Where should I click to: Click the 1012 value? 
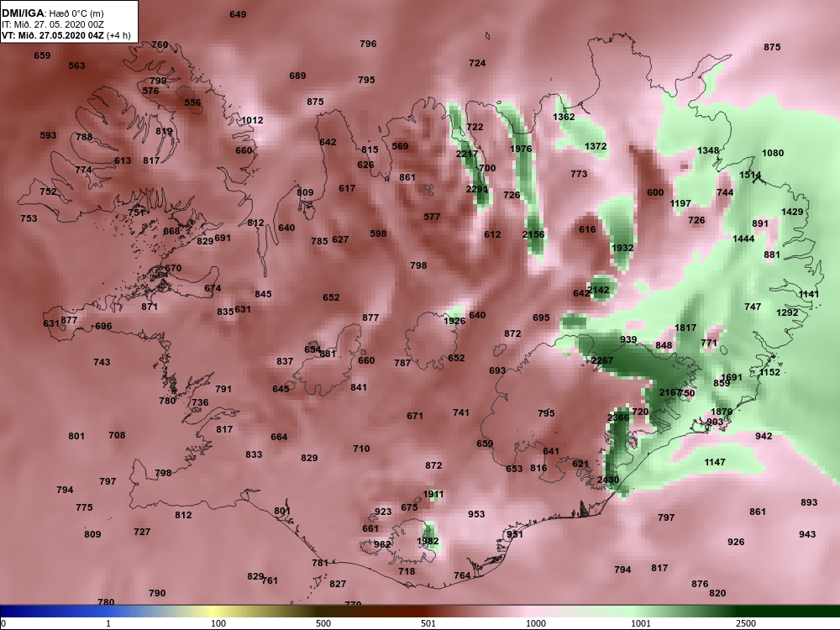252,120
